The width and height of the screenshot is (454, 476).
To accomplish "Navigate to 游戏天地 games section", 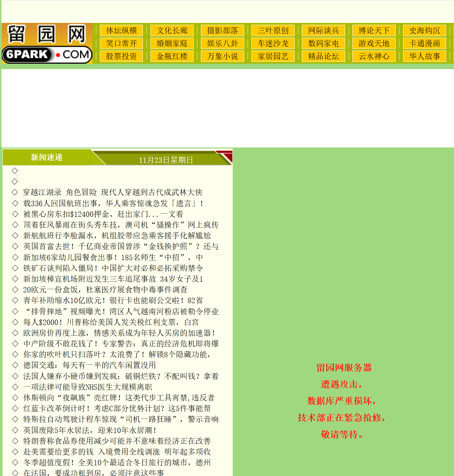I will coord(374,43).
